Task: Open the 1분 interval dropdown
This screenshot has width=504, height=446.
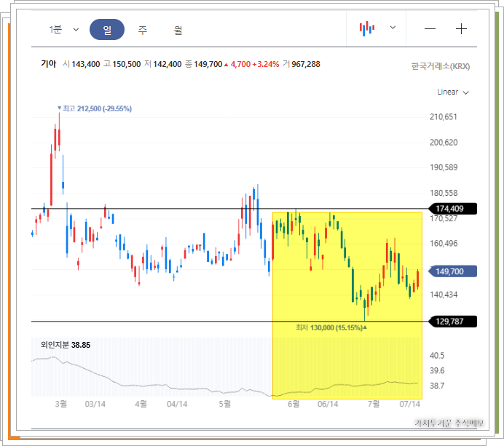Action: 64,30
